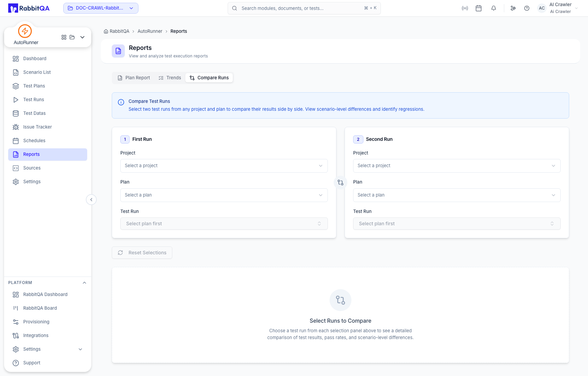Open notifications bell
This screenshot has width=588, height=376.
tap(494, 8)
